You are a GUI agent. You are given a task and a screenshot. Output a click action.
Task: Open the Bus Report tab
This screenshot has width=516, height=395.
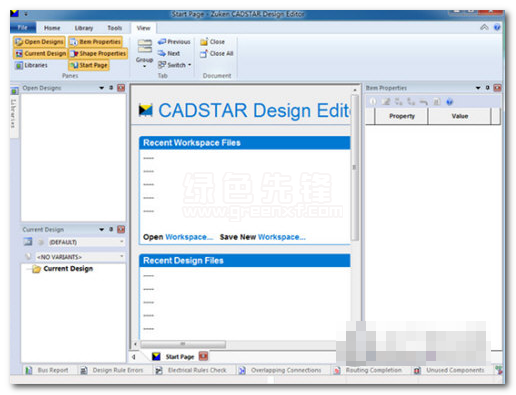(x=47, y=370)
